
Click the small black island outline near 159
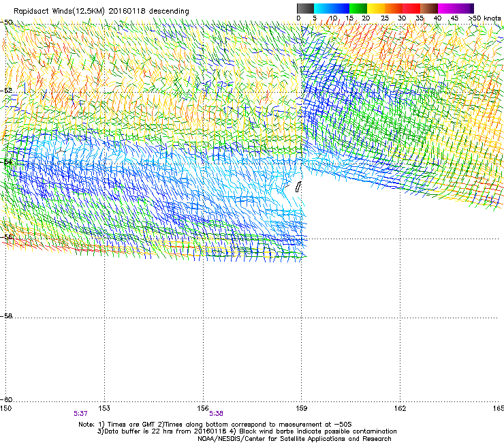click(298, 187)
